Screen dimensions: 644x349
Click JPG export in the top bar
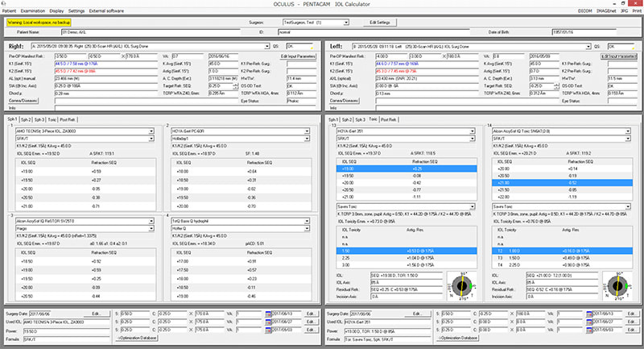[x=625, y=10]
